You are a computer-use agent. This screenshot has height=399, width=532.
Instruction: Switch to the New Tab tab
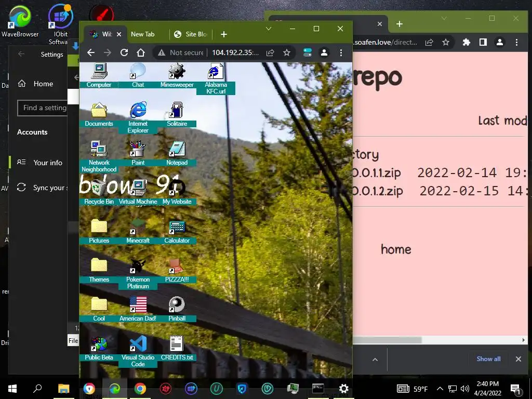[x=142, y=34]
